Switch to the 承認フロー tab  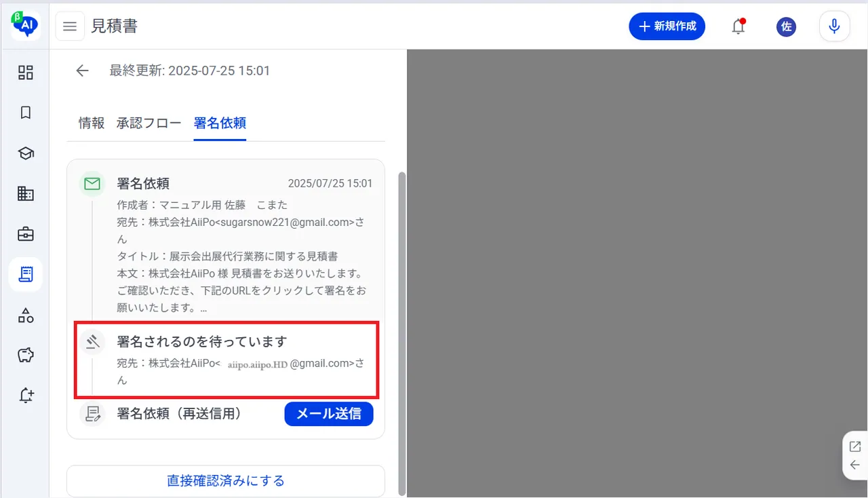149,123
